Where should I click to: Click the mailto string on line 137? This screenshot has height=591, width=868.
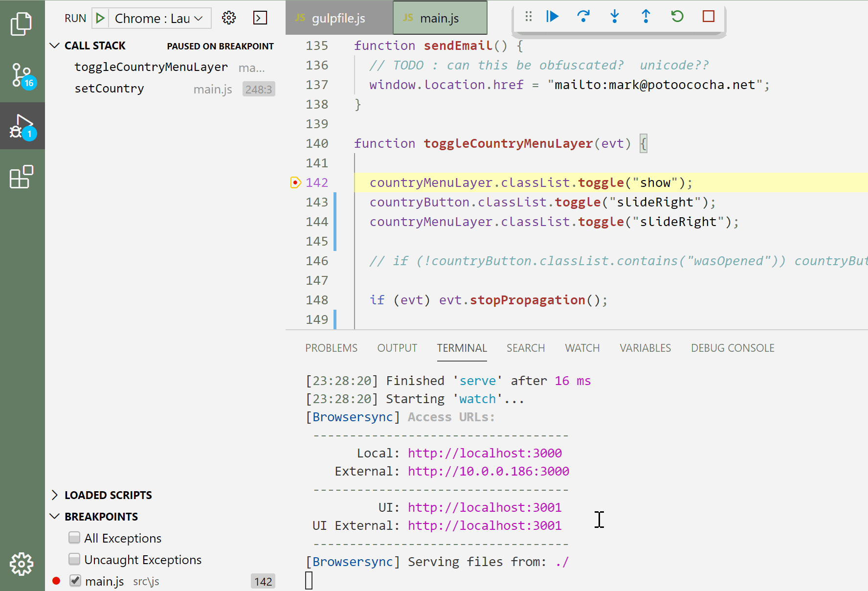(x=655, y=85)
